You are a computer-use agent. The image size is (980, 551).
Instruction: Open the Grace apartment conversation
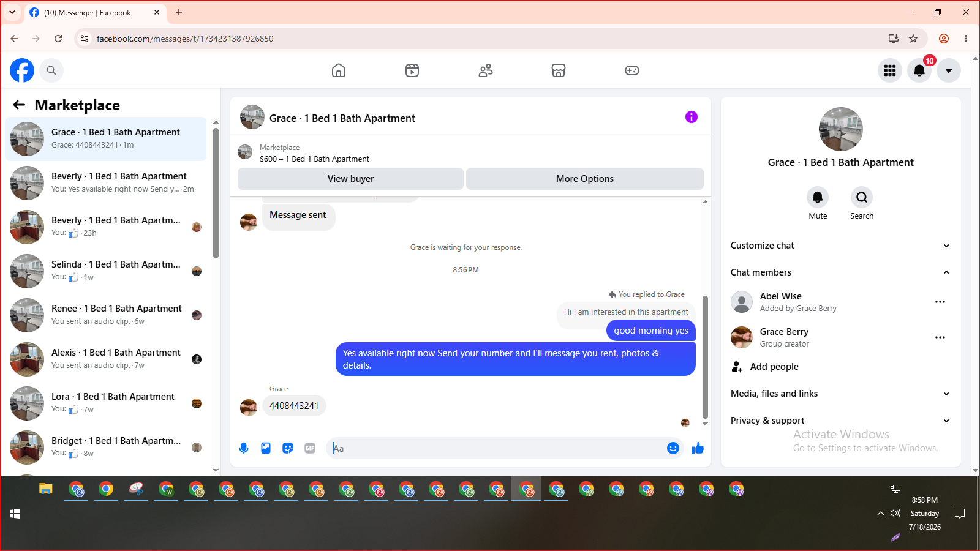[x=106, y=139]
